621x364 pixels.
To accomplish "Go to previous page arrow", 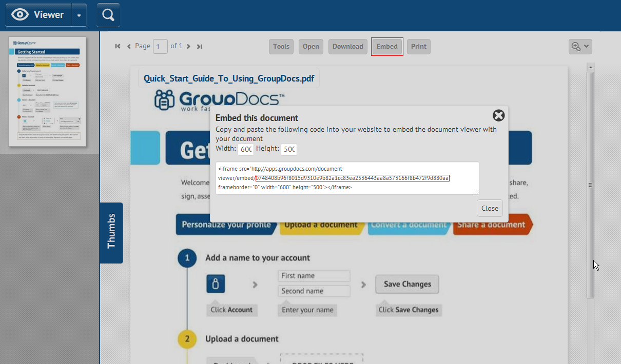I will 129,46.
